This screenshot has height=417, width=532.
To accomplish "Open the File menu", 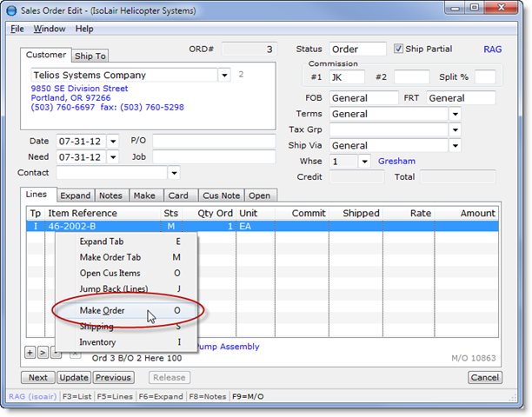I will click(17, 29).
